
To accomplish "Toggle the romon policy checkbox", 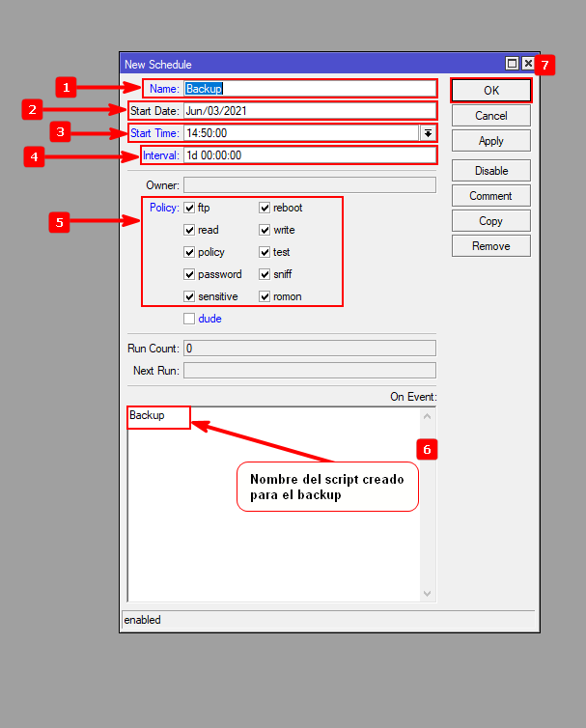I will (265, 296).
